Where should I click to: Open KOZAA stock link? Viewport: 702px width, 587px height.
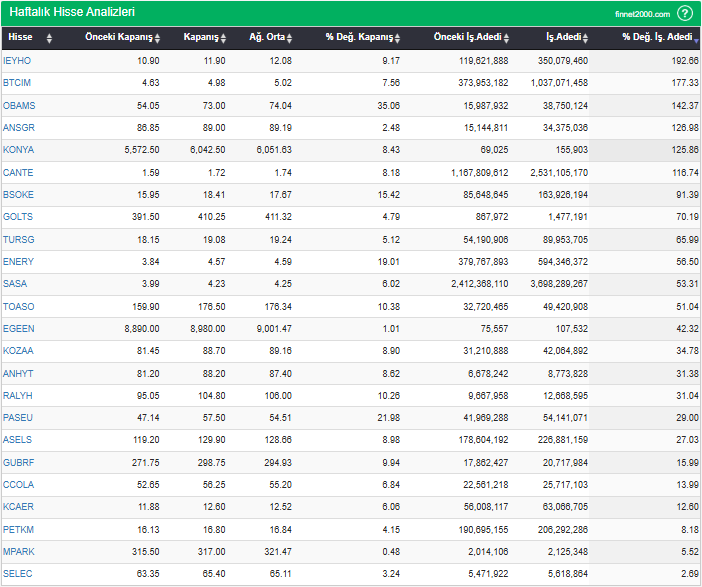tap(18, 351)
